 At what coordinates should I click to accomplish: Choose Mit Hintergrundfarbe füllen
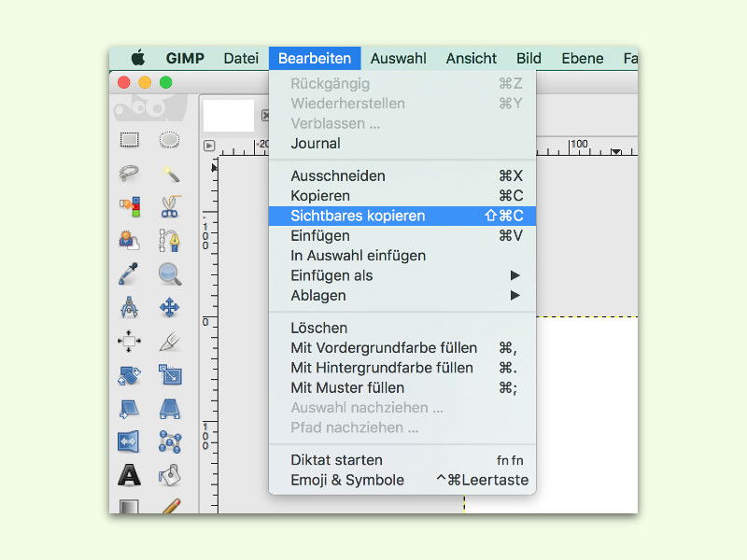click(402, 368)
